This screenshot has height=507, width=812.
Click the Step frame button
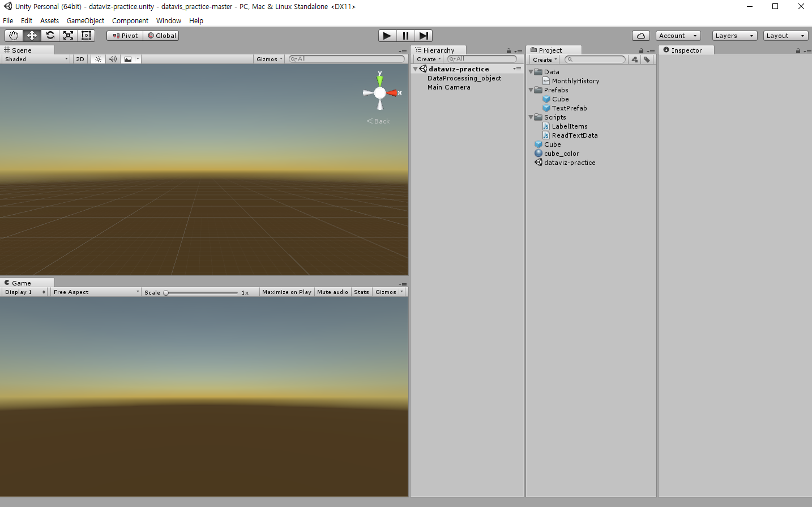click(x=424, y=36)
